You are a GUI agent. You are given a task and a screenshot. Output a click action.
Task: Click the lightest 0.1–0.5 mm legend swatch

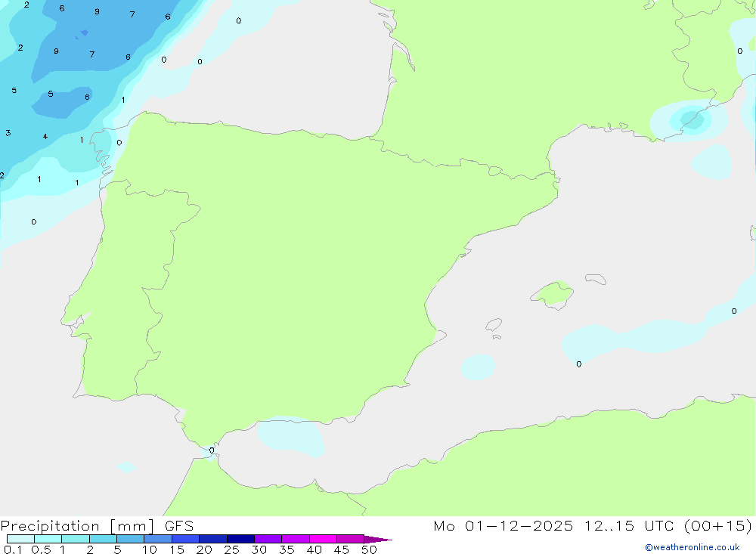[20, 539]
